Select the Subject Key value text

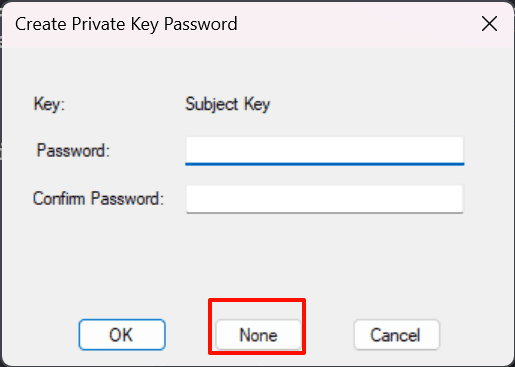[227, 104]
